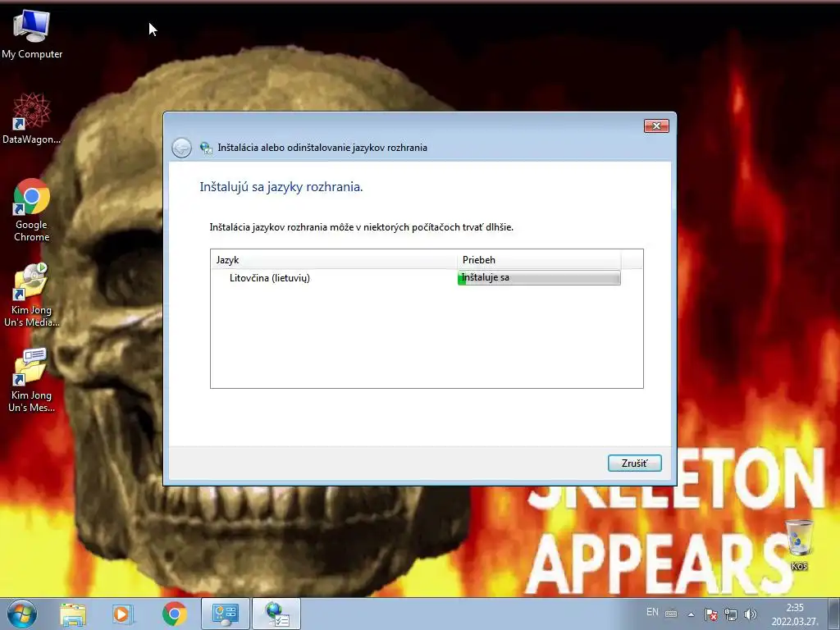Click the globe icon in dialog title
Screen dimensions: 840x630
[x=206, y=148]
